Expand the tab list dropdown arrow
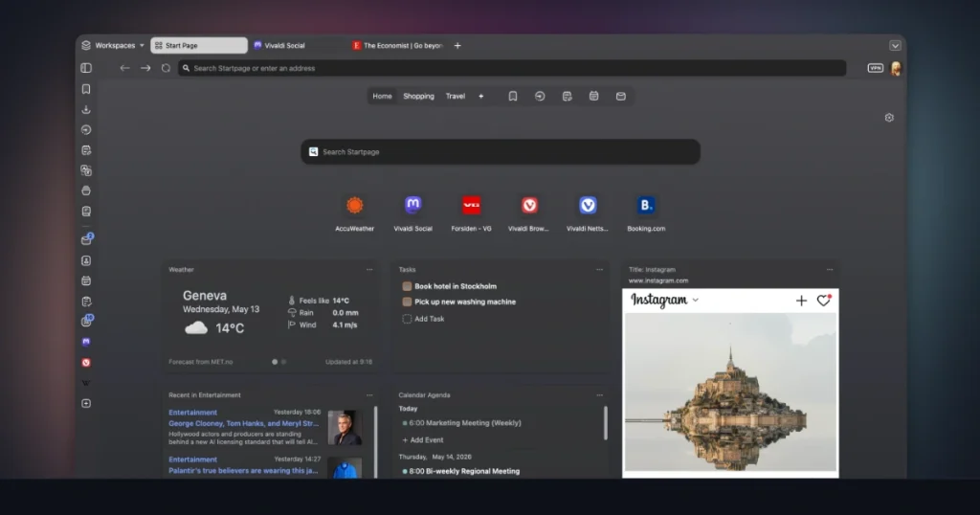980x515 pixels. [x=895, y=46]
